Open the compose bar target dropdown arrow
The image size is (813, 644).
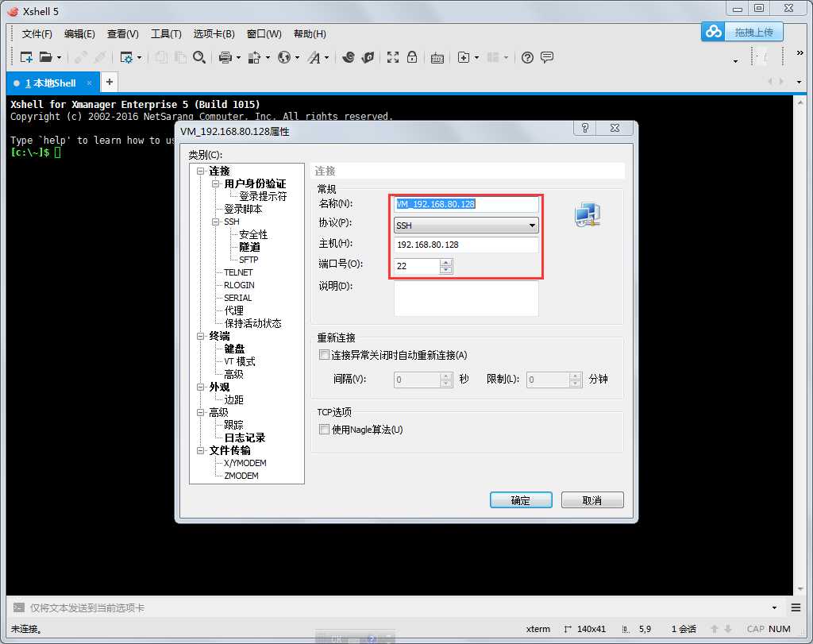click(774, 607)
